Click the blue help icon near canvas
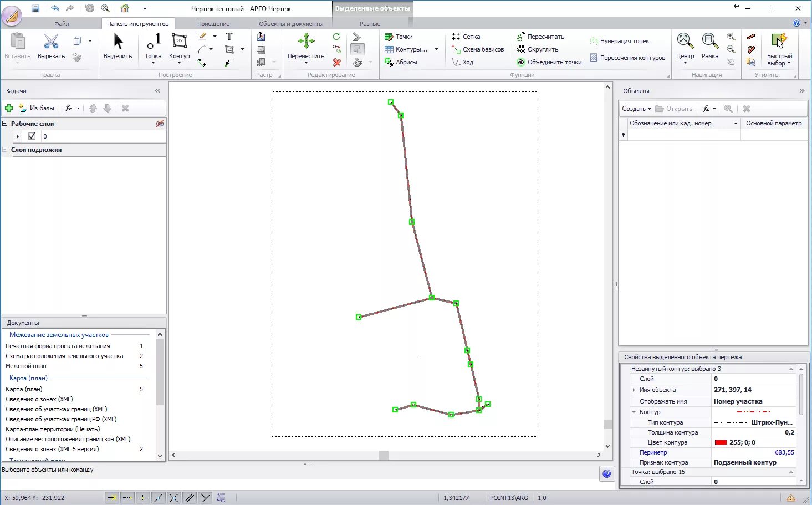Screen dimensions: 812x505 tap(607, 473)
